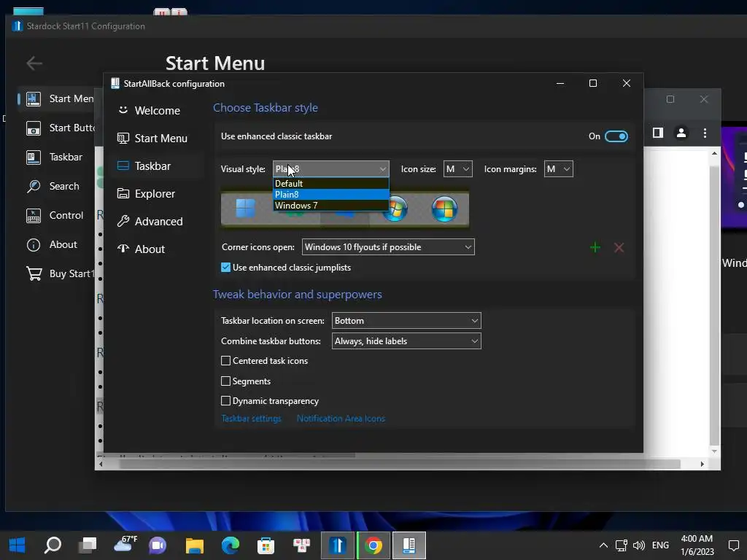Enable Centered task icons checkbox

coord(226,361)
